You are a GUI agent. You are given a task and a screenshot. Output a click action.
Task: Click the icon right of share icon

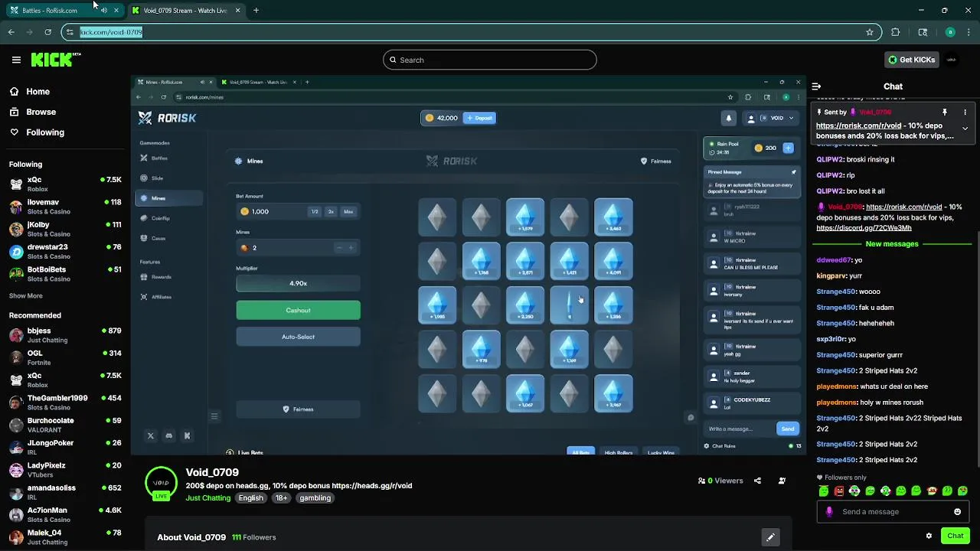point(782,481)
